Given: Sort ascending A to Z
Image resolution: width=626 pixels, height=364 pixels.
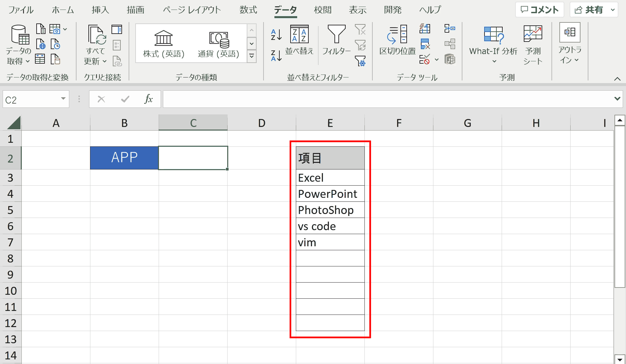Looking at the screenshot, I should pyautogui.click(x=276, y=35).
